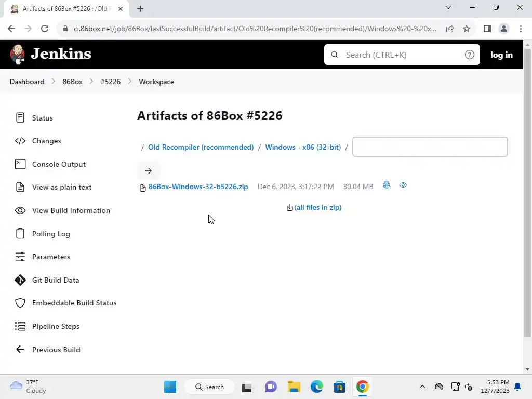The width and height of the screenshot is (532, 399).
Task: Open the Chrome three-dot menu
Action: click(x=521, y=29)
